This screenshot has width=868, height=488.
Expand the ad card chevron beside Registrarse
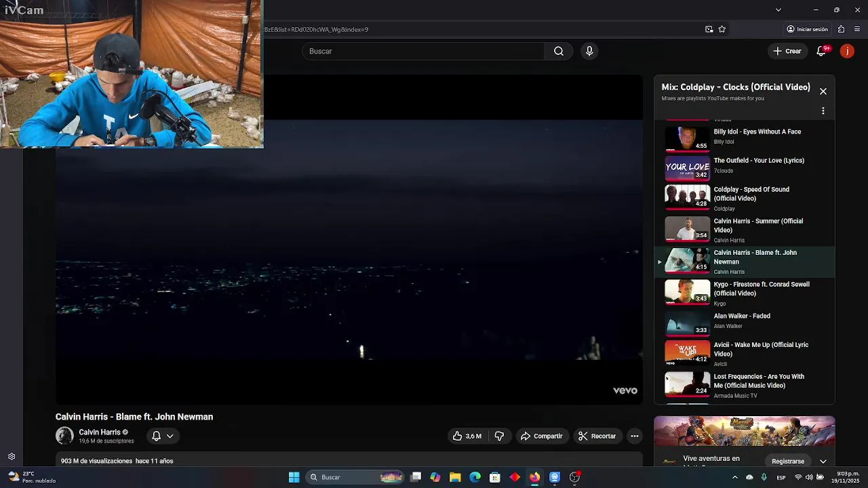(823, 462)
